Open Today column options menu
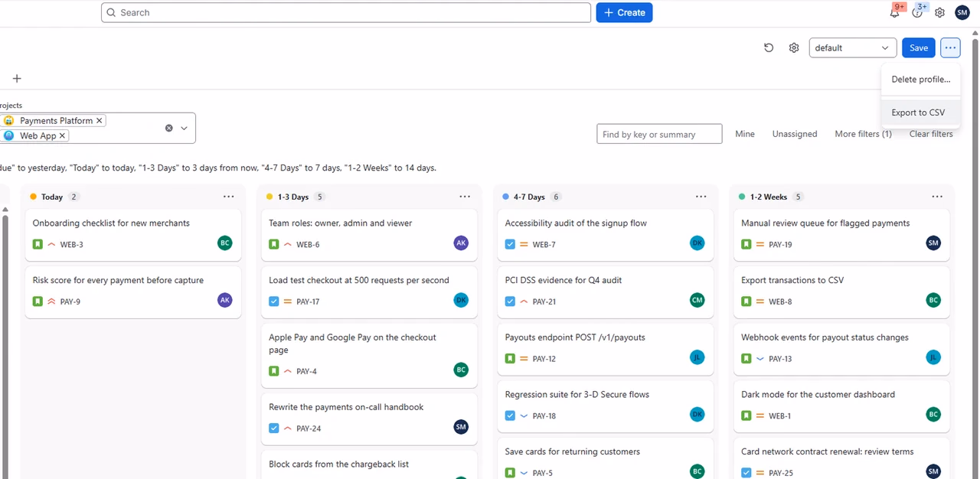Viewport: 980px width, 479px height. 228,197
